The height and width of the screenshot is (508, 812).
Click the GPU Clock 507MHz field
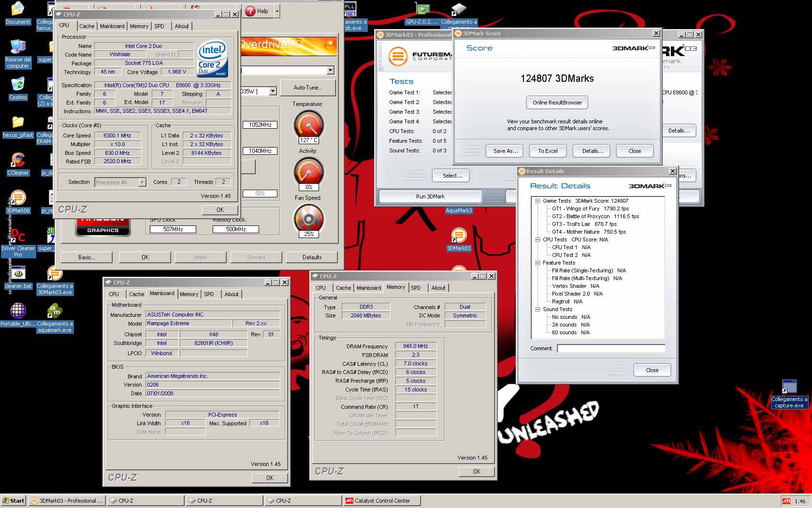click(173, 229)
